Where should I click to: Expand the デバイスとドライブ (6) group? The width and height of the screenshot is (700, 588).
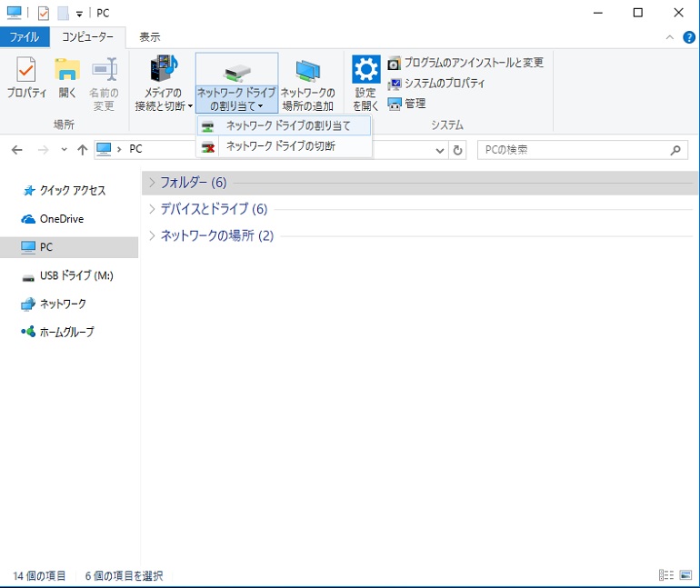pyautogui.click(x=152, y=209)
